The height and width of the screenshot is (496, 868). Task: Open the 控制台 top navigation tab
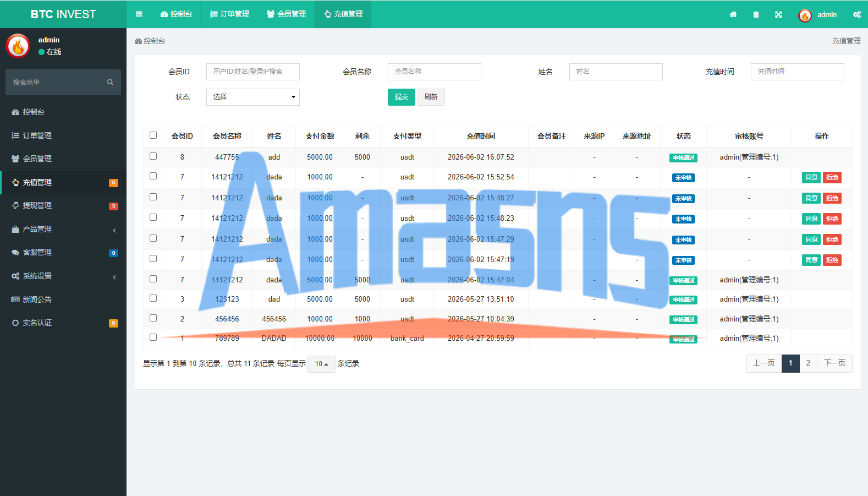pyautogui.click(x=176, y=14)
